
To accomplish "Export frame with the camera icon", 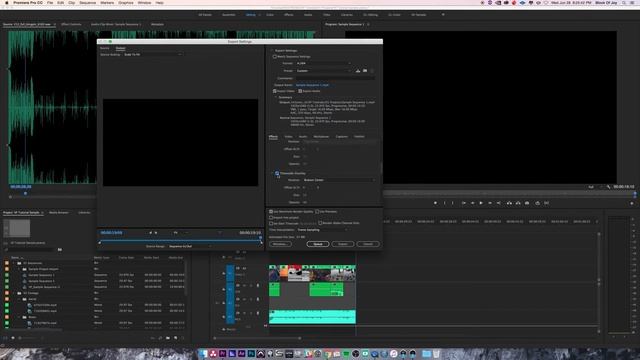I will pyautogui.click(x=527, y=203).
